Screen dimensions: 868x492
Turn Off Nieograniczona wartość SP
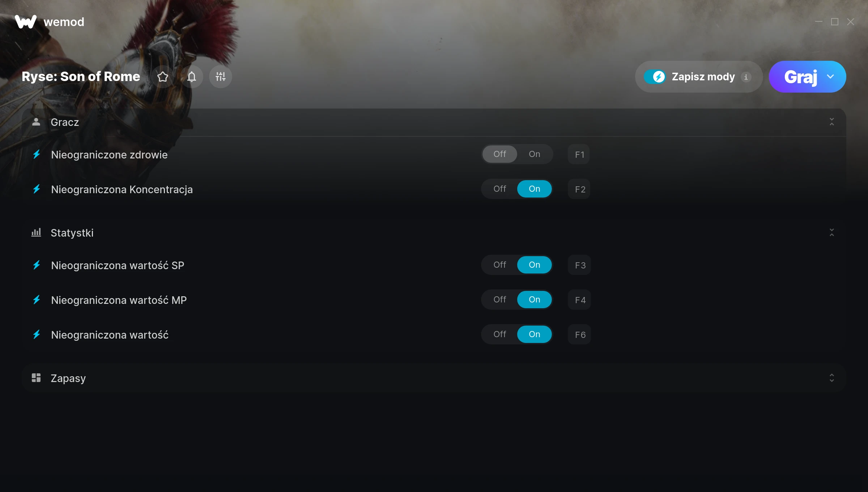point(500,265)
